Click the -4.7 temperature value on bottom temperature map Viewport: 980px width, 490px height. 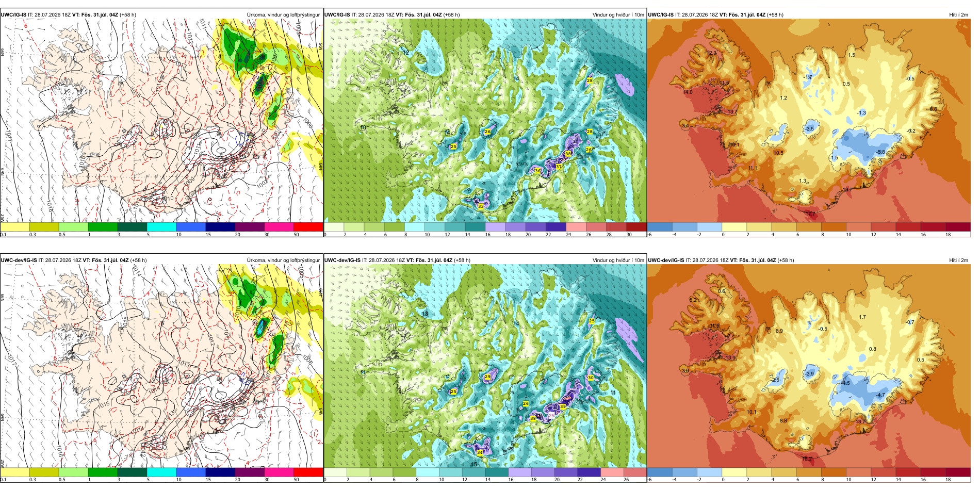coord(880,396)
